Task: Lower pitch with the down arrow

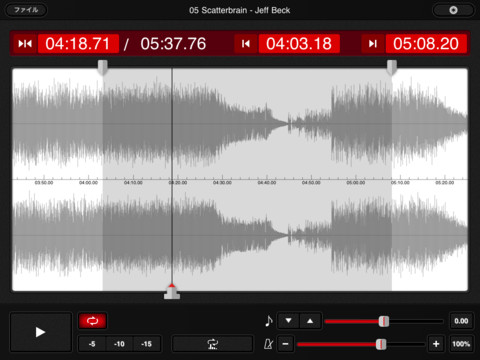Action: [289, 321]
